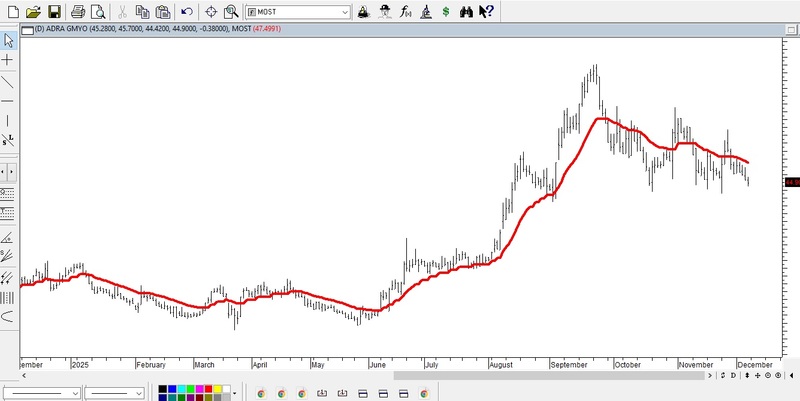
Task: Click the binoculars search icon
Action: point(466,12)
